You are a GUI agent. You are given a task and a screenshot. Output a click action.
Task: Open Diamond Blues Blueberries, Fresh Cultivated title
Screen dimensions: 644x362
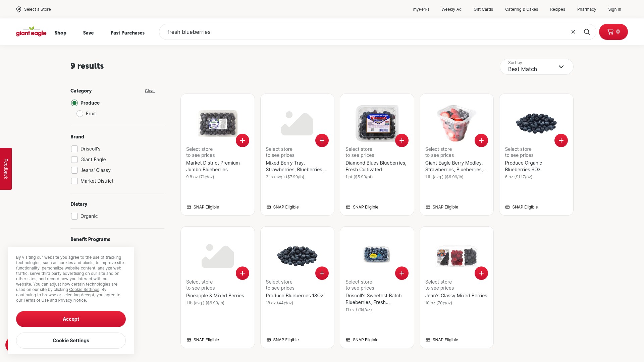click(376, 166)
